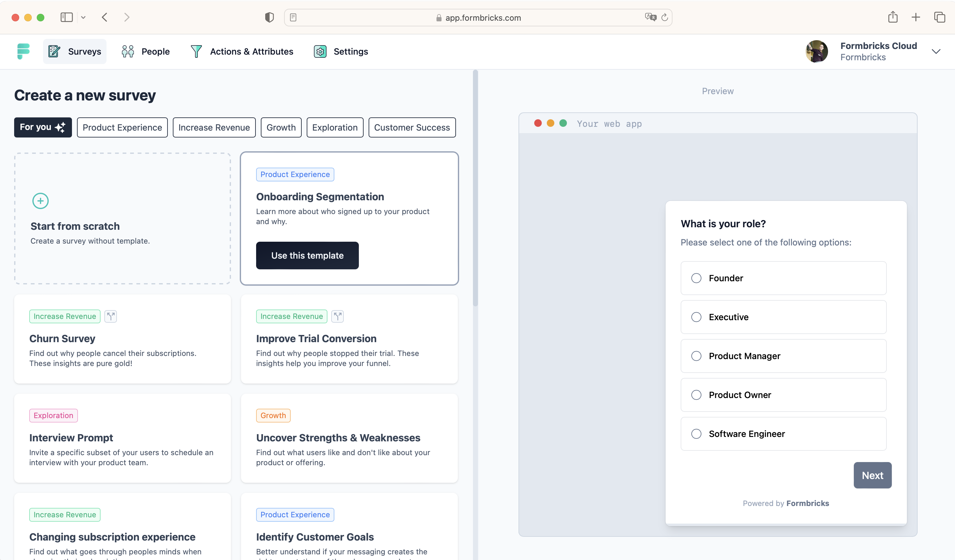Click the Formbricks logo icon

pos(23,51)
